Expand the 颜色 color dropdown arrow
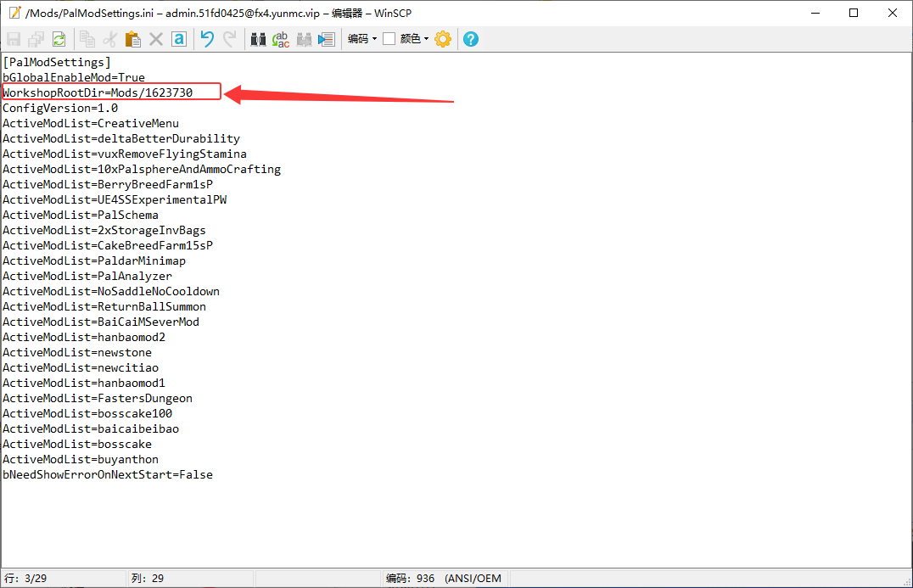913x588 pixels. 426,39
